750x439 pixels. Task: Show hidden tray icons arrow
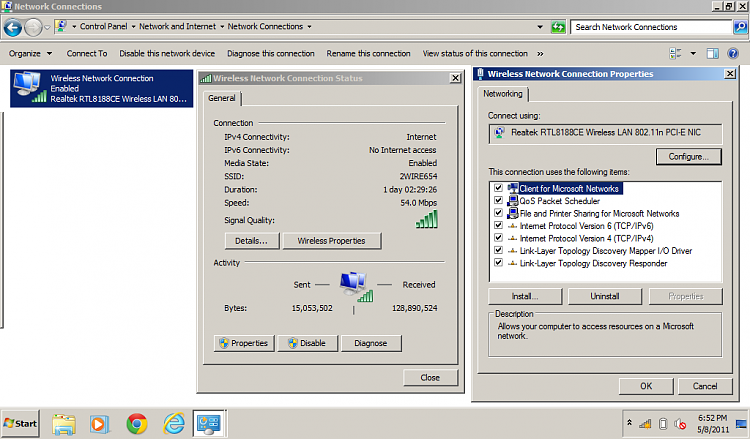click(629, 423)
